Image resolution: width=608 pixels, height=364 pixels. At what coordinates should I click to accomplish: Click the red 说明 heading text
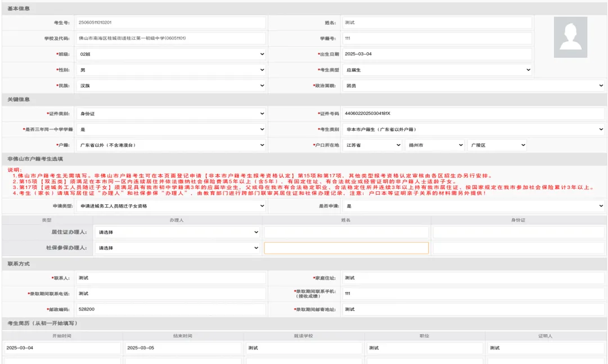coord(15,170)
